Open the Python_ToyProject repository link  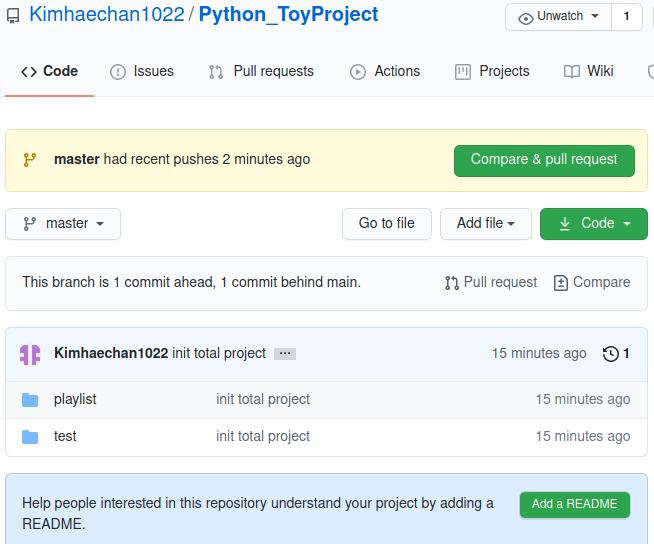(289, 15)
